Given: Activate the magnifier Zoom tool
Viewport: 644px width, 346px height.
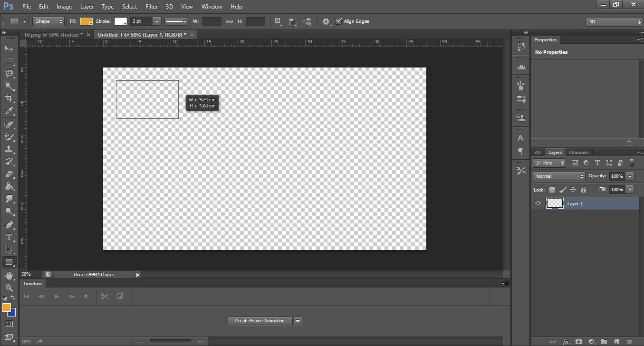Looking at the screenshot, I should pyautogui.click(x=9, y=288).
